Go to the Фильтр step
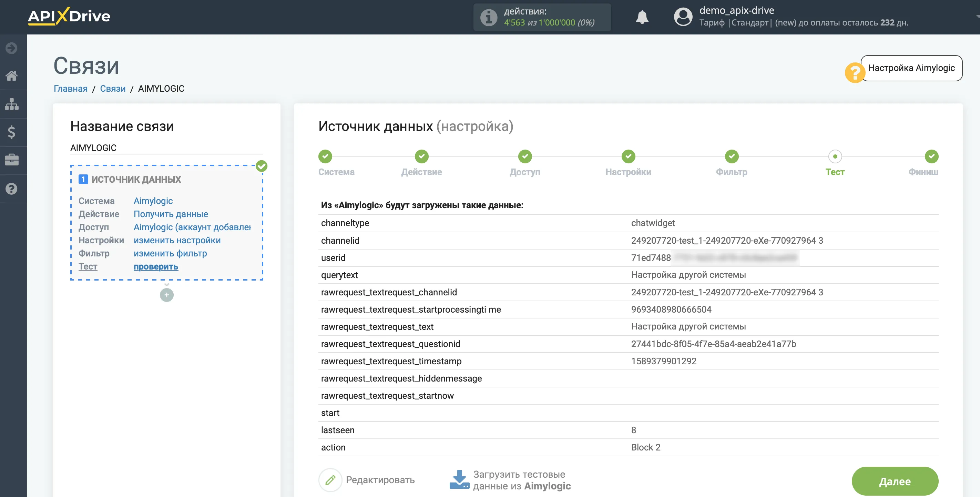 tap(732, 156)
